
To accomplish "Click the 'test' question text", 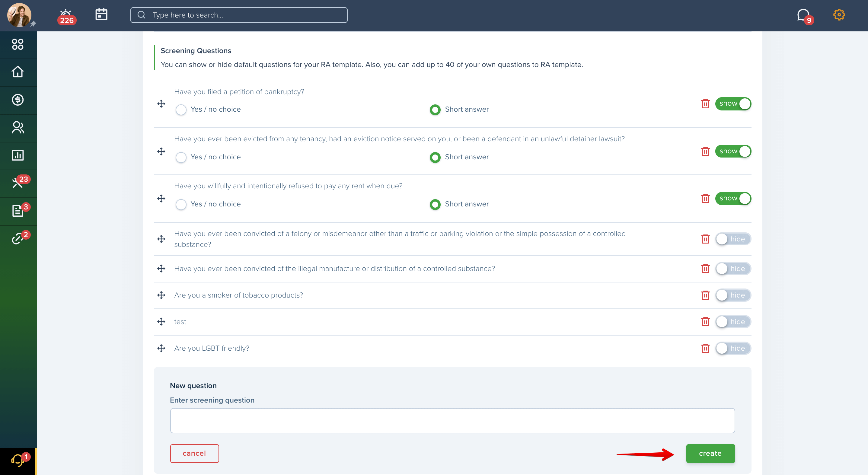I will [x=180, y=322].
